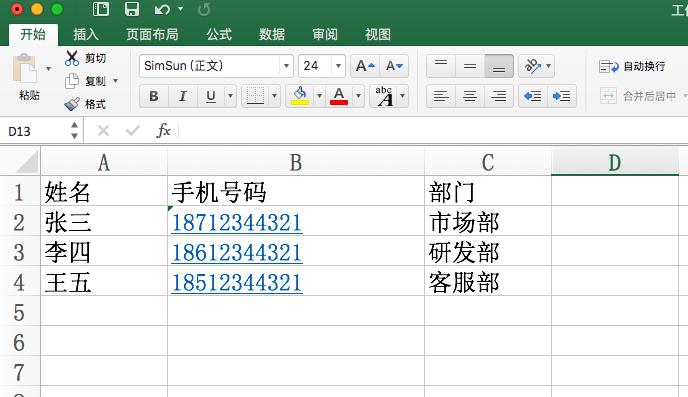Expand the borders dropdown arrow

(x=274, y=96)
